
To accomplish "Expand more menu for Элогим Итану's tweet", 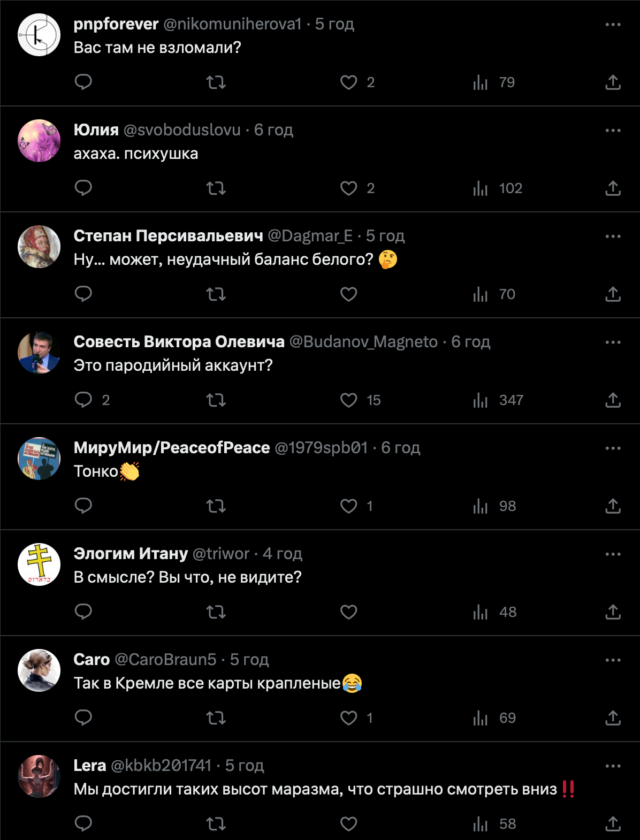I will [x=613, y=554].
